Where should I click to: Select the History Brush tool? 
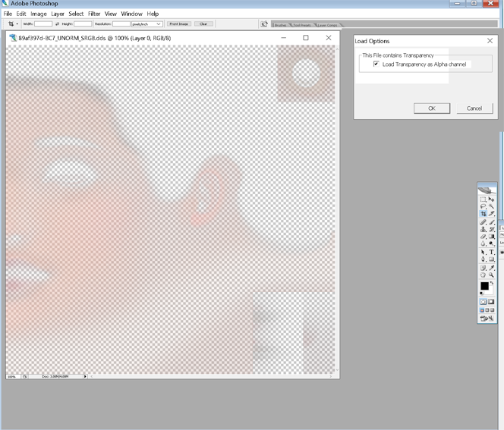point(491,229)
